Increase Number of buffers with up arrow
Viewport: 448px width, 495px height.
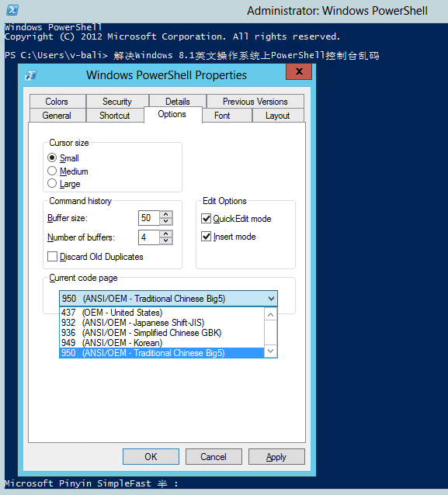(166, 234)
